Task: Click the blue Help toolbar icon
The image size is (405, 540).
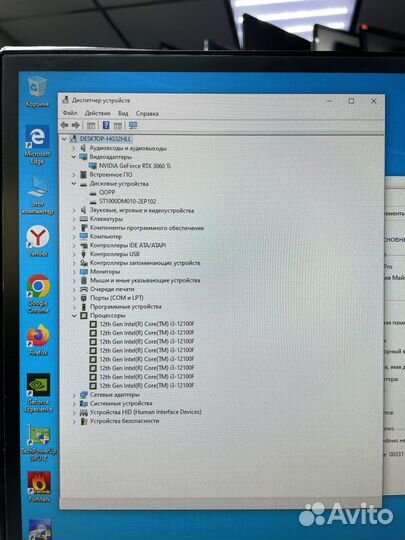Action: pyautogui.click(x=106, y=125)
